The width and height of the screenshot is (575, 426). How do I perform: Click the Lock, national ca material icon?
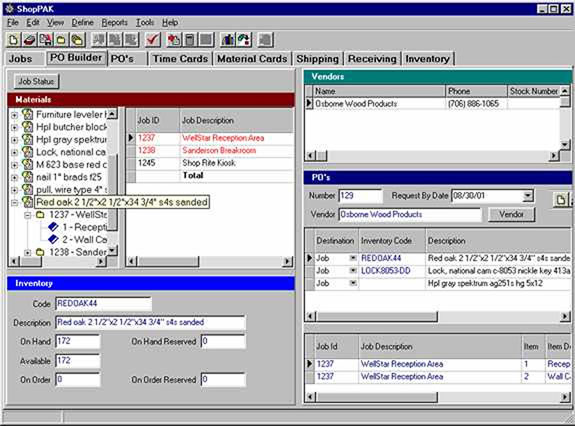27,152
